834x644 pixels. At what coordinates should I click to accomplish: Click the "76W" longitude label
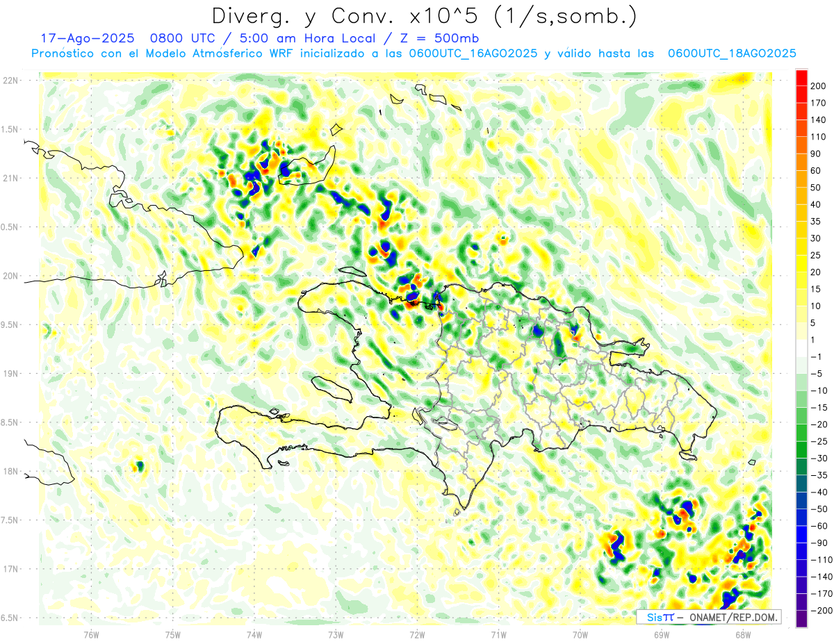point(91,634)
